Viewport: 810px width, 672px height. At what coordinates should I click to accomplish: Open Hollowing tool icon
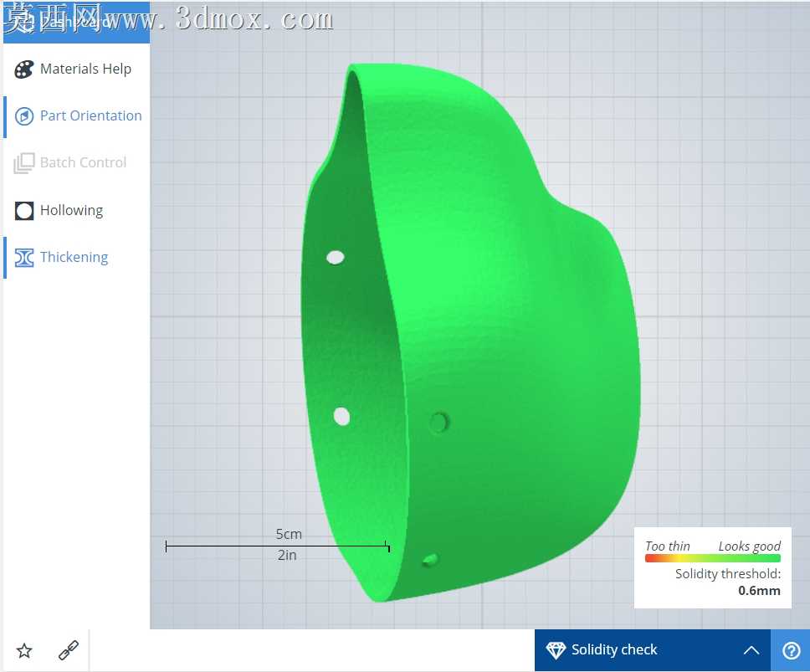[x=23, y=211]
